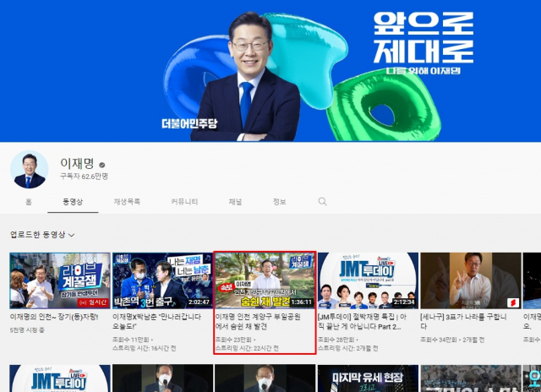Click 스트리밍 시간: 22시간 전 text
This screenshot has height=392, width=541.
coord(247,348)
